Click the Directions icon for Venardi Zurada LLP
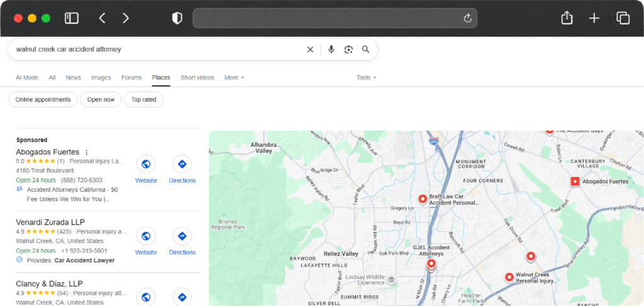The width and height of the screenshot is (644, 306). pos(182,236)
